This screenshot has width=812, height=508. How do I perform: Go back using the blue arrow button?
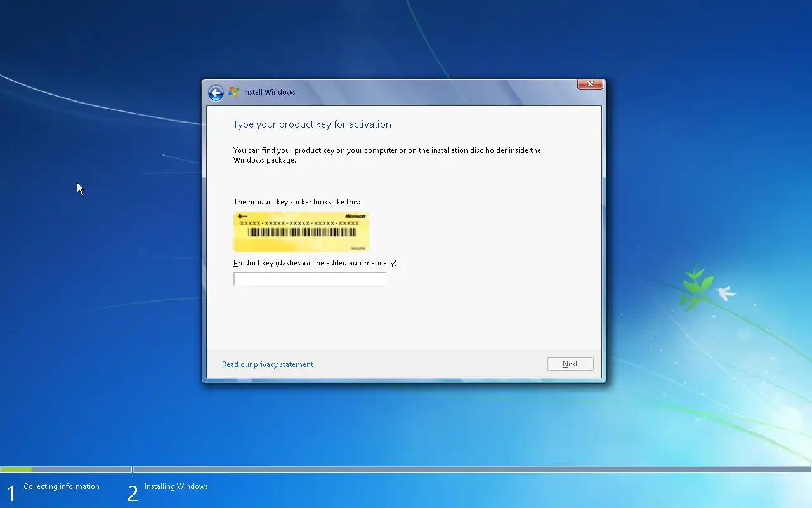coord(216,93)
